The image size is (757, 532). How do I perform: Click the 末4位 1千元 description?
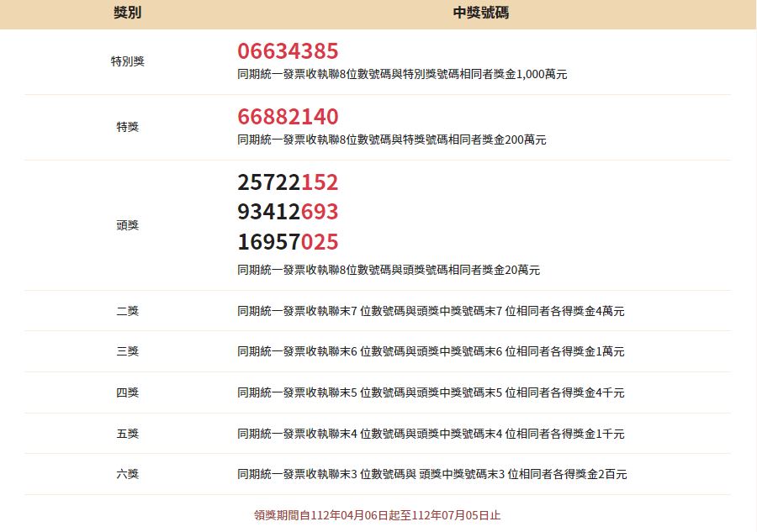pos(431,434)
